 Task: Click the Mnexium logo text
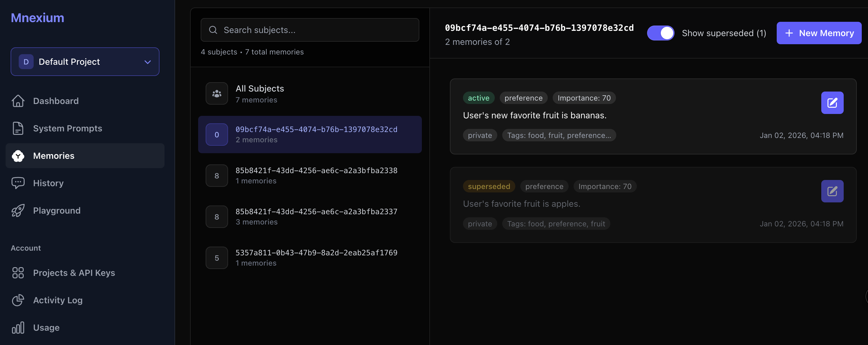(x=37, y=17)
